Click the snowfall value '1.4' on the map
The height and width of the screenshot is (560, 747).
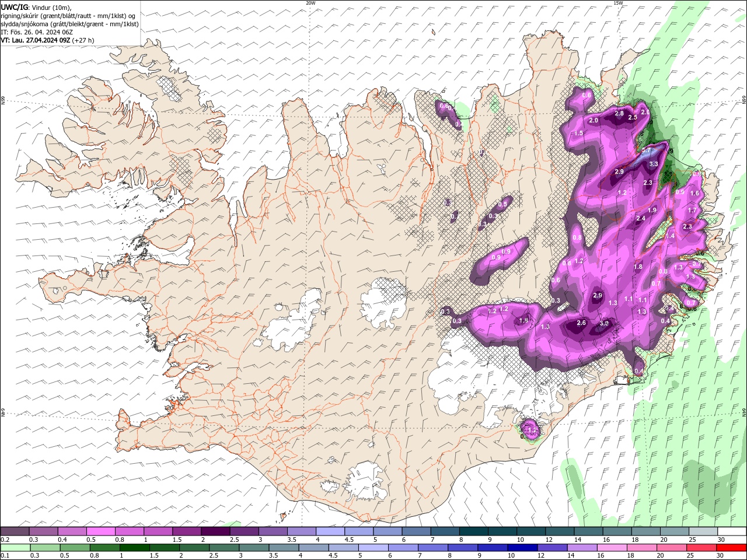(x=670, y=236)
